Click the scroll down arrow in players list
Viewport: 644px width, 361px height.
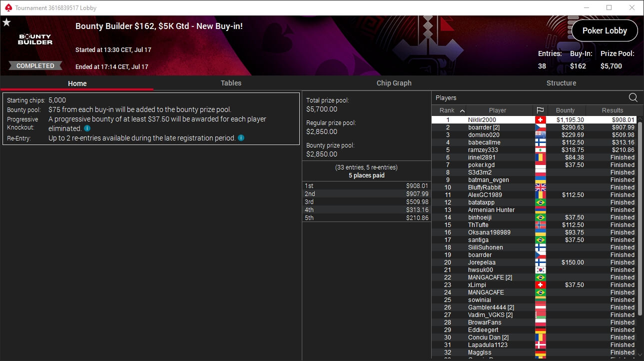click(640, 354)
